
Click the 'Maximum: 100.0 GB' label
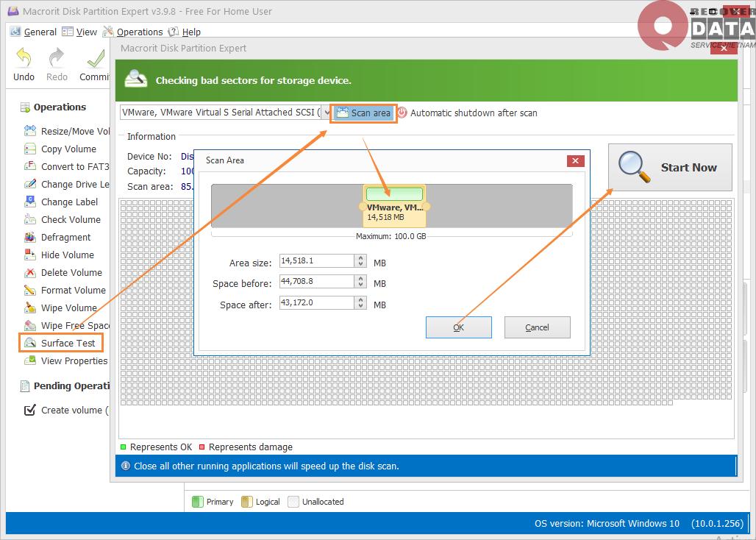(x=391, y=236)
